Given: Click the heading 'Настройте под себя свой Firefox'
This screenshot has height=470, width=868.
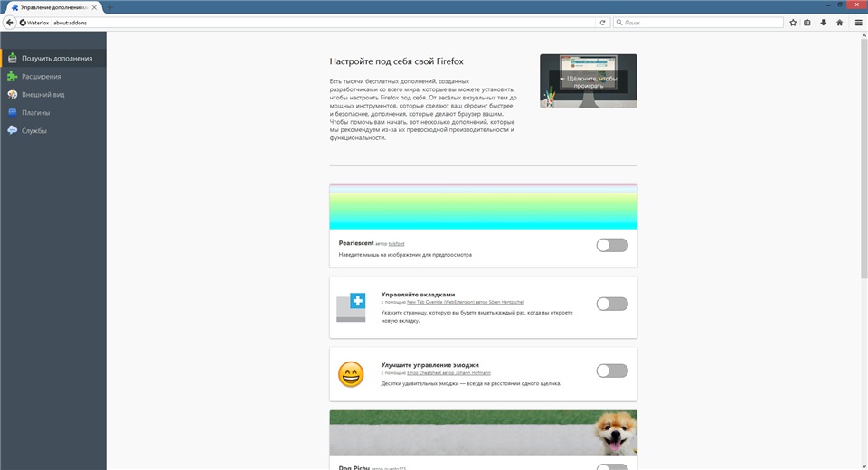Looking at the screenshot, I should [x=396, y=61].
